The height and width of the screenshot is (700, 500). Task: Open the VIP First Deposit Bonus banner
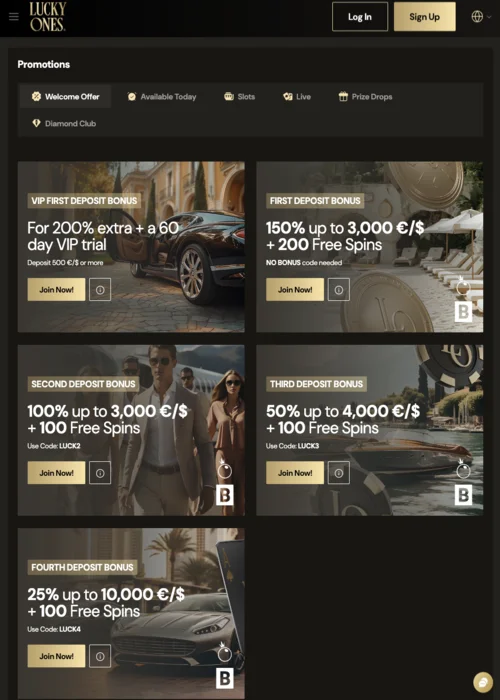[131, 247]
